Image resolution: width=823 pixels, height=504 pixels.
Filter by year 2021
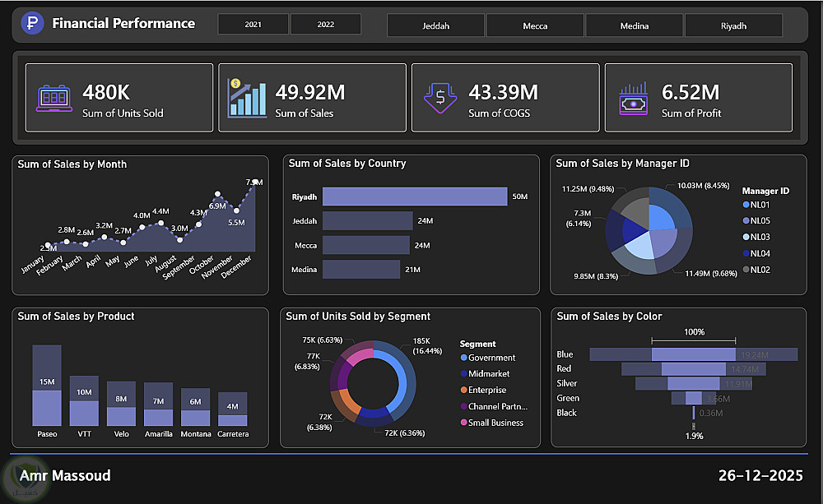tap(253, 24)
